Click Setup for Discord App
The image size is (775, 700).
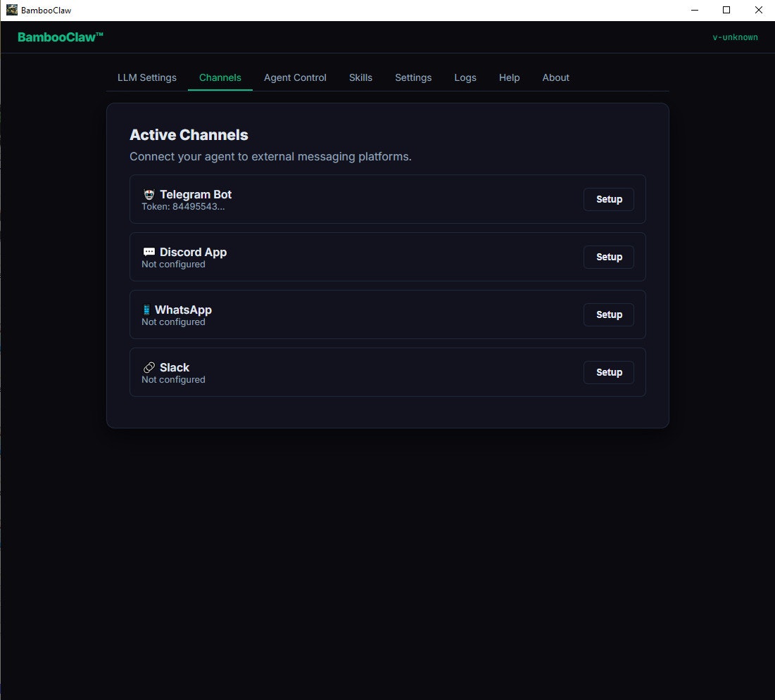608,257
